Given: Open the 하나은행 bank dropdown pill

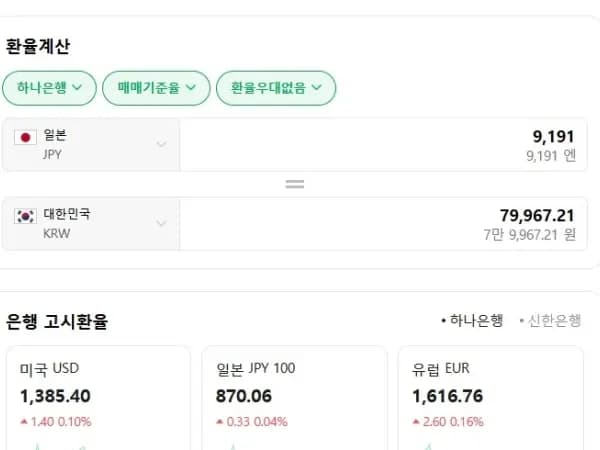Looking at the screenshot, I should [x=49, y=88].
